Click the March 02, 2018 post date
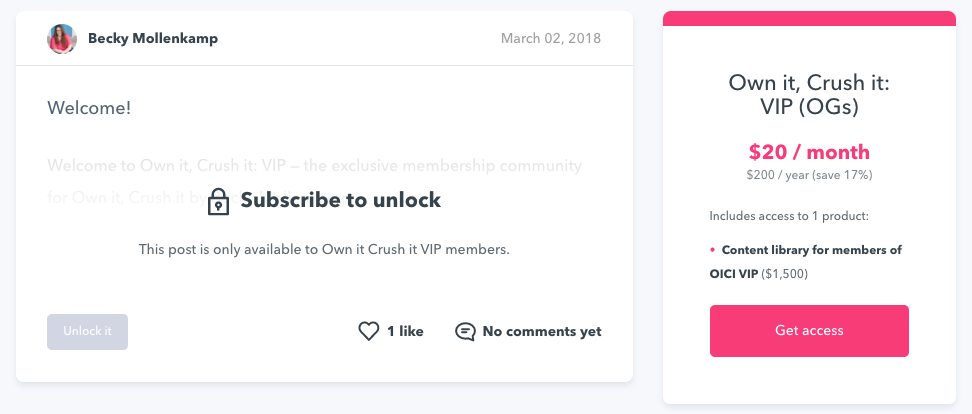Image resolution: width=972 pixels, height=414 pixels. point(551,39)
